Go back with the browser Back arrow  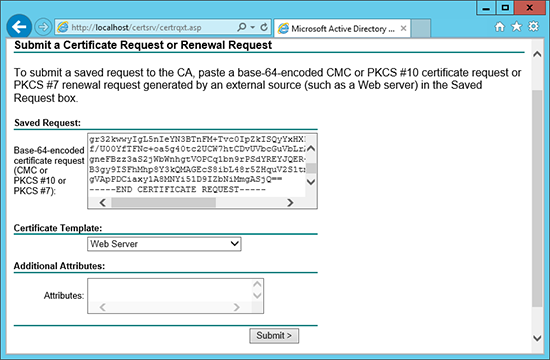(19, 27)
